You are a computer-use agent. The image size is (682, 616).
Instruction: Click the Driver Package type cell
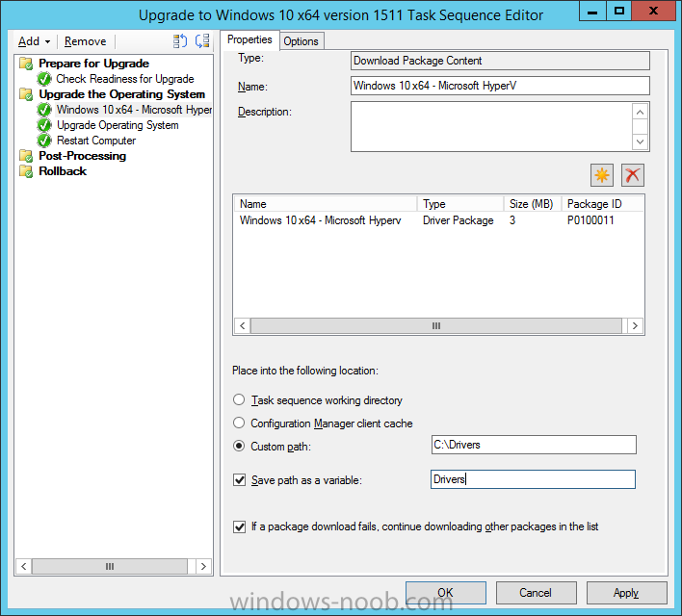458,220
